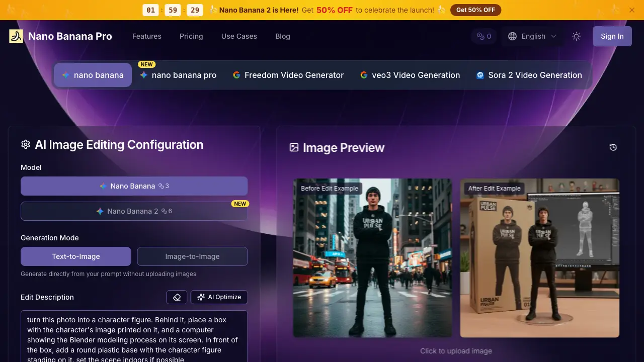The height and width of the screenshot is (362, 644).
Task: Open the Freedom Video Generator tab
Action: (288, 75)
